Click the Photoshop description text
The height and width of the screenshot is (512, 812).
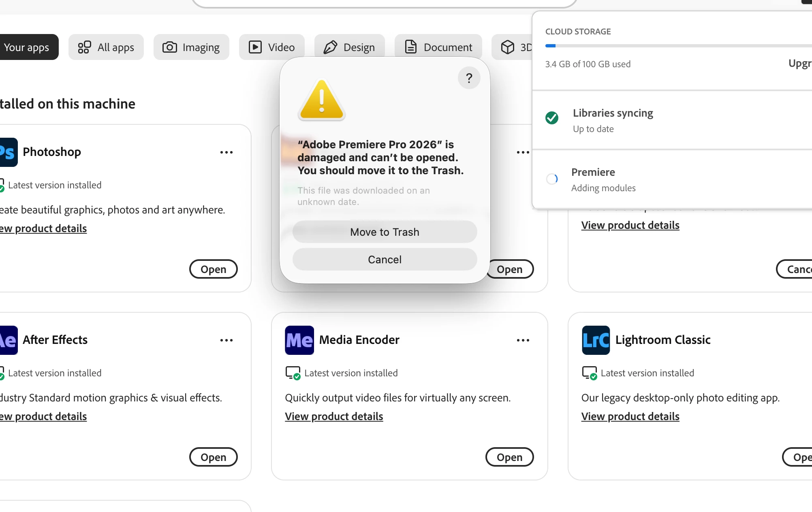[113, 210]
